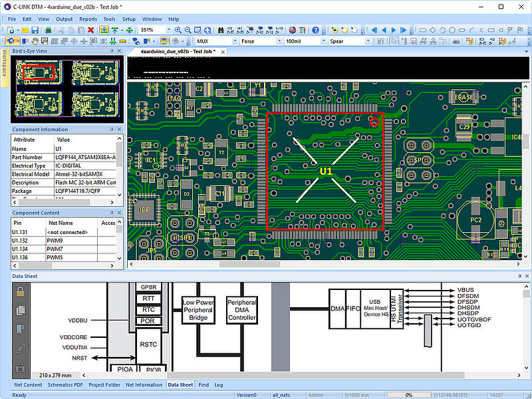Zoom in with the magnifier plus icon
Screen dimensions: 532x399
178,30
